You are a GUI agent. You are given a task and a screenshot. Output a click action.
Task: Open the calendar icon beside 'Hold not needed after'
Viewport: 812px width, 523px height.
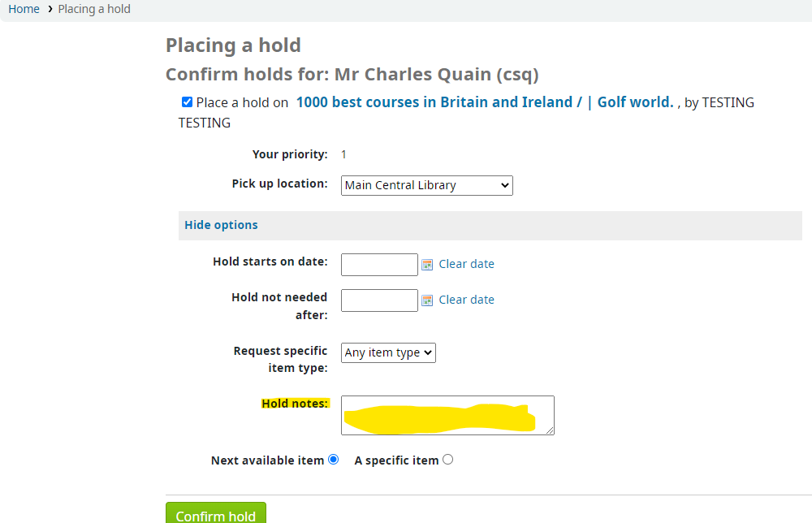(x=427, y=300)
